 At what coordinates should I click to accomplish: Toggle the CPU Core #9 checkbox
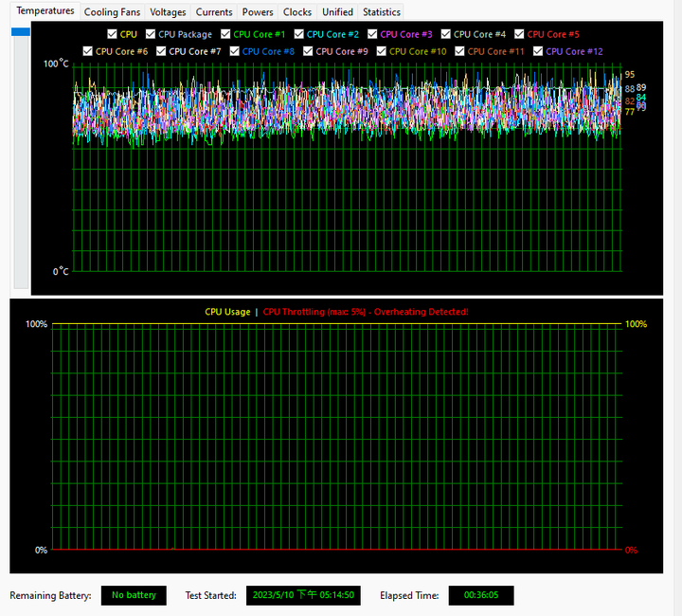pos(308,51)
